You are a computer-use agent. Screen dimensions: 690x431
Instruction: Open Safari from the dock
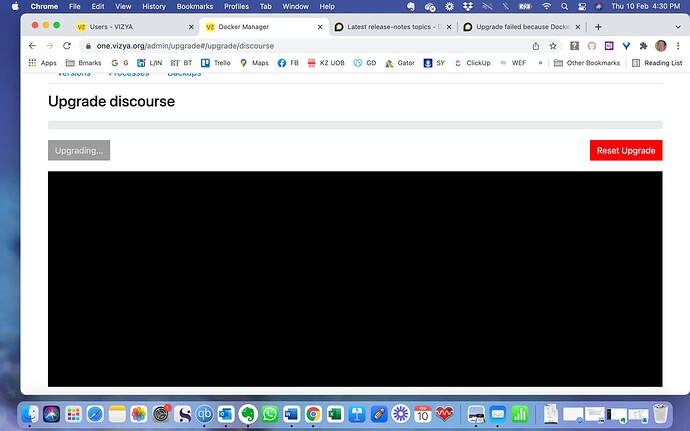[x=95, y=414]
